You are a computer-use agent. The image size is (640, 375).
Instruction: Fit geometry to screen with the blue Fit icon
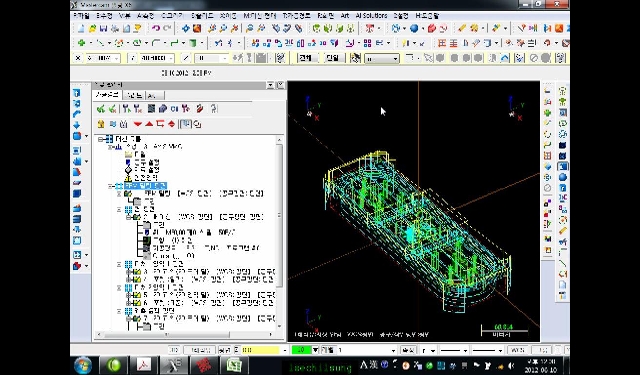pyautogui.click(x=186, y=28)
